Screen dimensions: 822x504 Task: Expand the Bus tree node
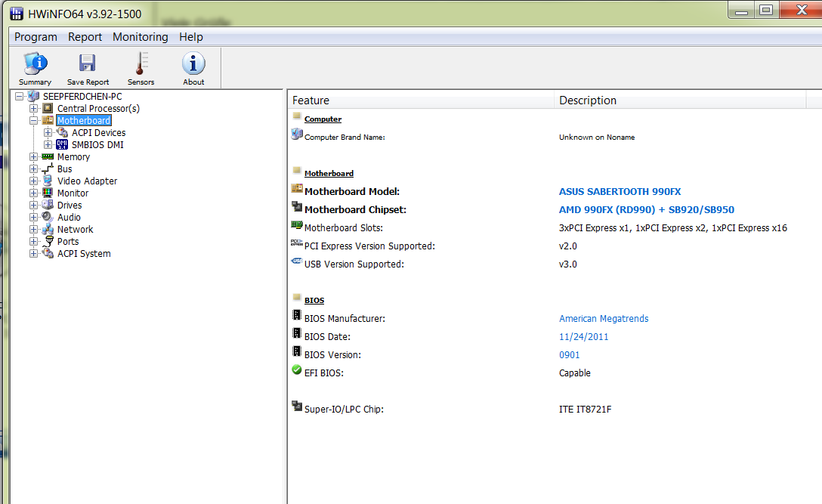tap(33, 169)
